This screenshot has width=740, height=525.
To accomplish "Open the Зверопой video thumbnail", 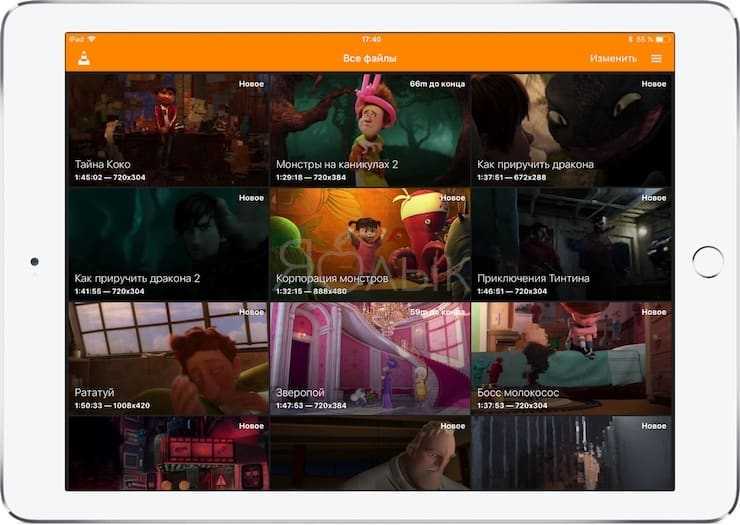I will tap(370, 358).
